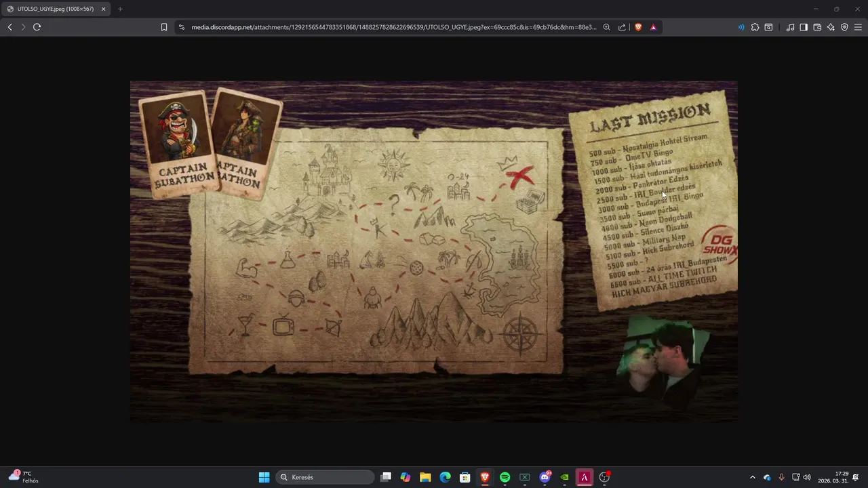Click the red X mark on the map
Viewport: 868px width, 488px height.
coord(520,177)
